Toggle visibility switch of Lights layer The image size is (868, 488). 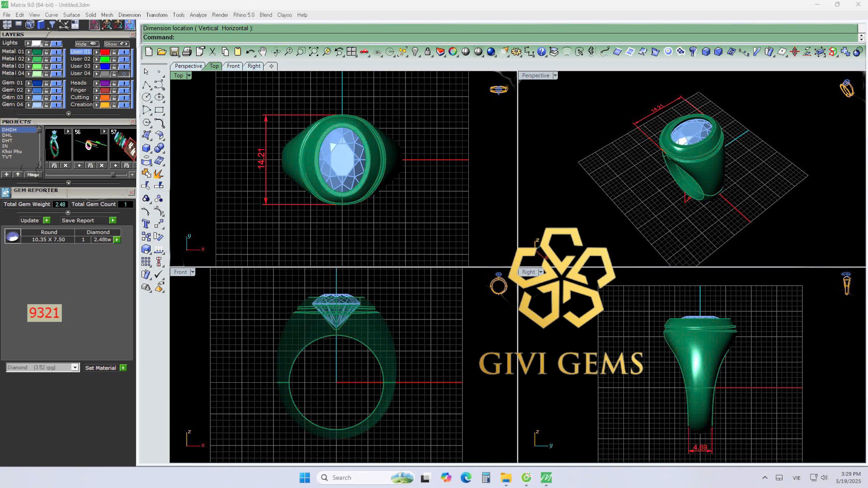click(x=57, y=43)
